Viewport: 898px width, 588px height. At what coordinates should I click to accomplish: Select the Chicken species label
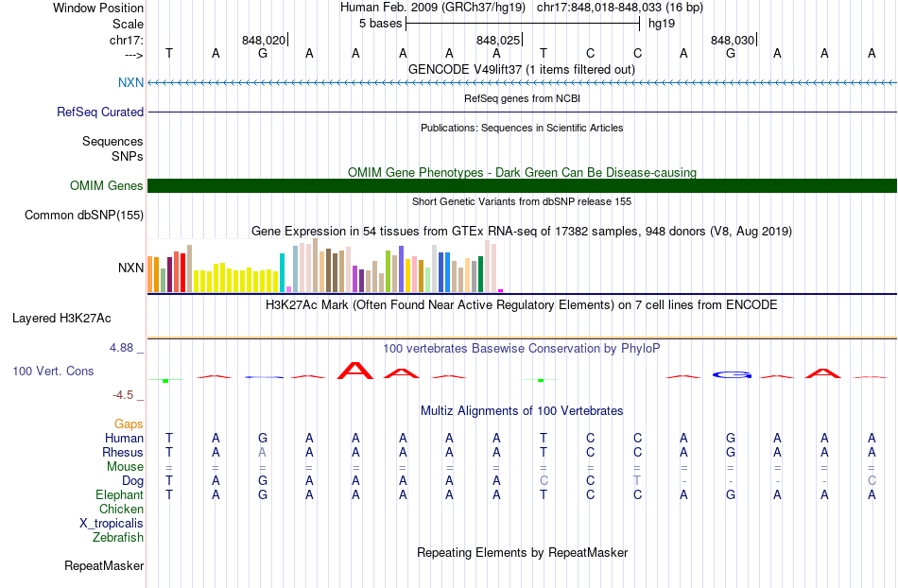(121, 509)
